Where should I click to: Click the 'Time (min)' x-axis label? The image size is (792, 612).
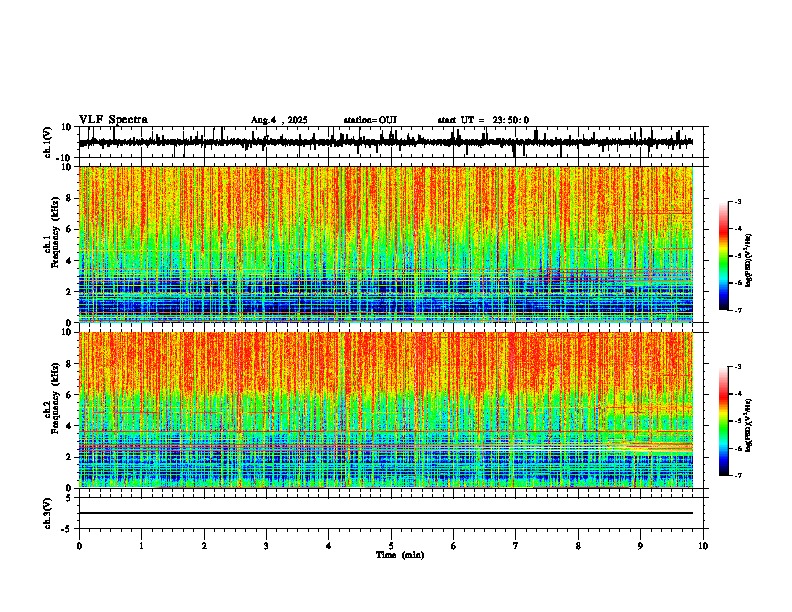(400, 555)
